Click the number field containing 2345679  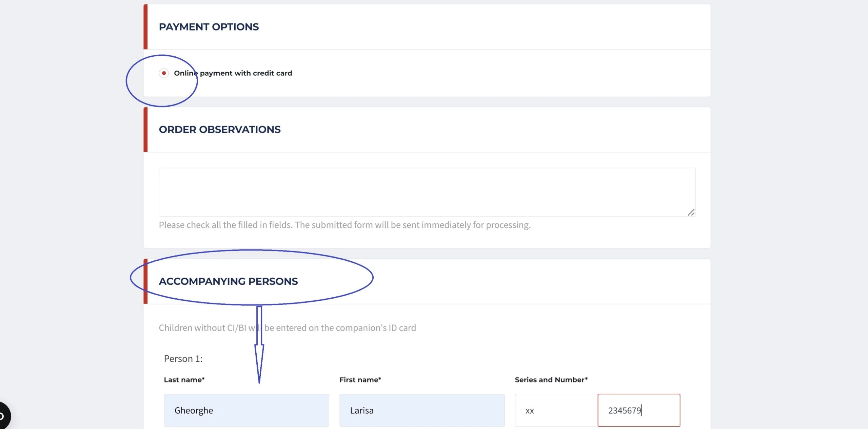[x=639, y=410]
